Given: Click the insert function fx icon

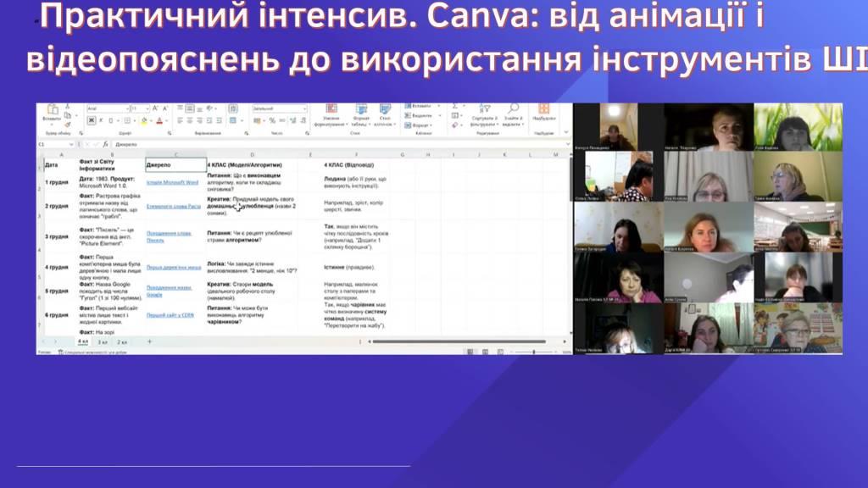Looking at the screenshot, I should [x=105, y=144].
